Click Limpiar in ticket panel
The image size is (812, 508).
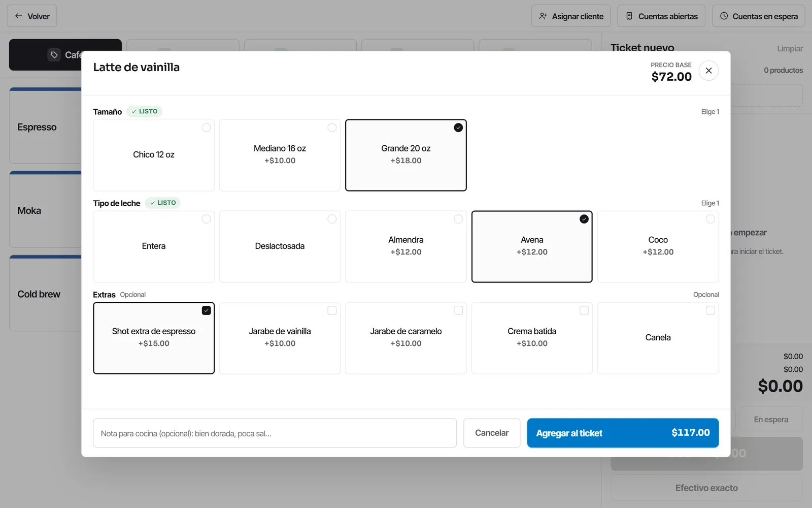pyautogui.click(x=790, y=49)
